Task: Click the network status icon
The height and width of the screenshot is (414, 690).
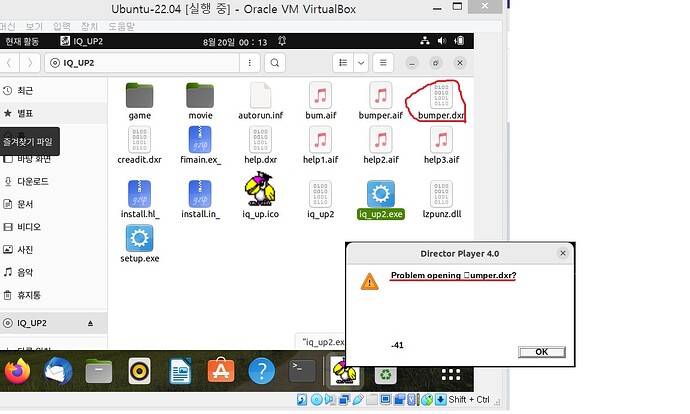Action: [x=425, y=41]
